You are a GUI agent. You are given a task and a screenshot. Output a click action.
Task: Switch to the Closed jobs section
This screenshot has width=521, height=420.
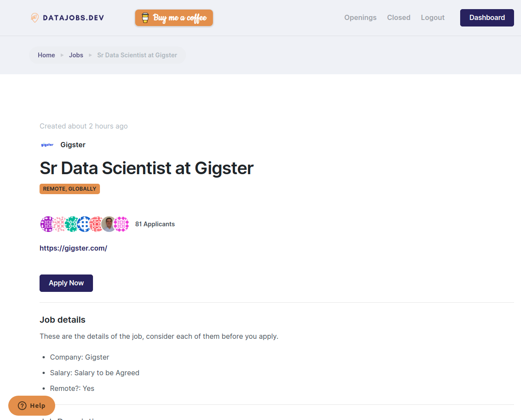tap(398, 17)
